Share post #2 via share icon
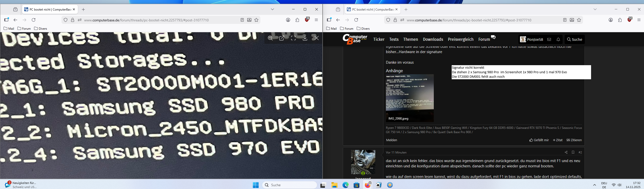 (566, 152)
